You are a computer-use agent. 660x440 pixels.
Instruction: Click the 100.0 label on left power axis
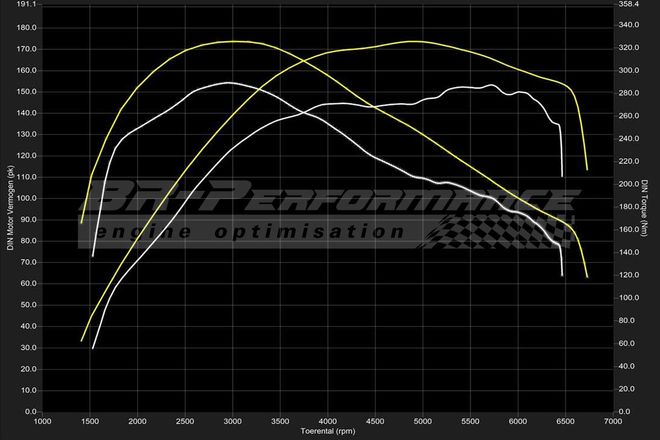[x=27, y=198]
